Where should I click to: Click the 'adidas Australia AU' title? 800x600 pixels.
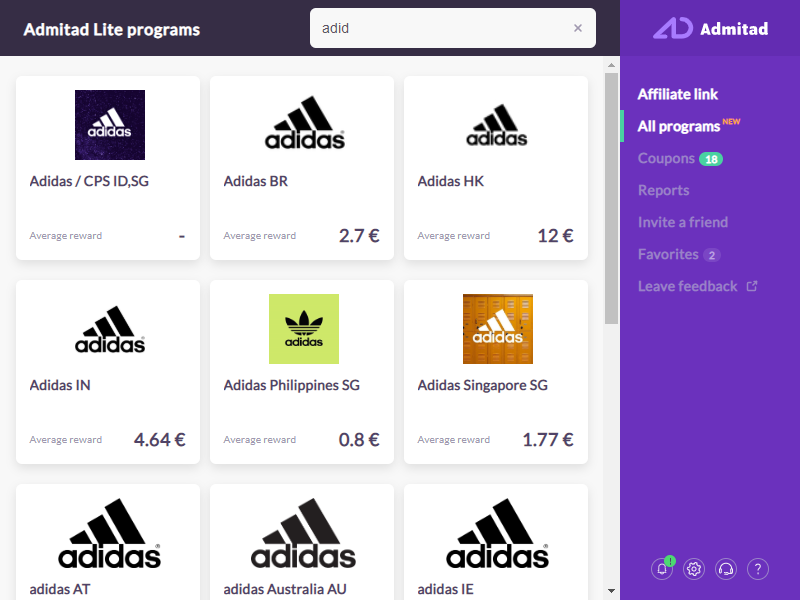click(285, 589)
